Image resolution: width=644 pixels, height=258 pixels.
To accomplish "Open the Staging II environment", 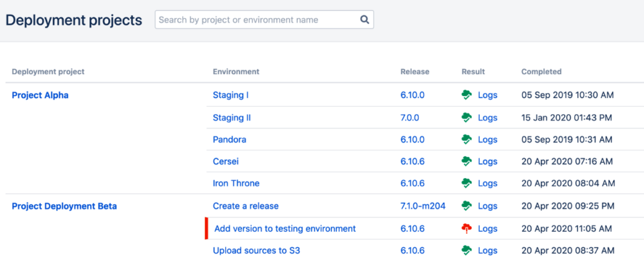I will point(231,118).
